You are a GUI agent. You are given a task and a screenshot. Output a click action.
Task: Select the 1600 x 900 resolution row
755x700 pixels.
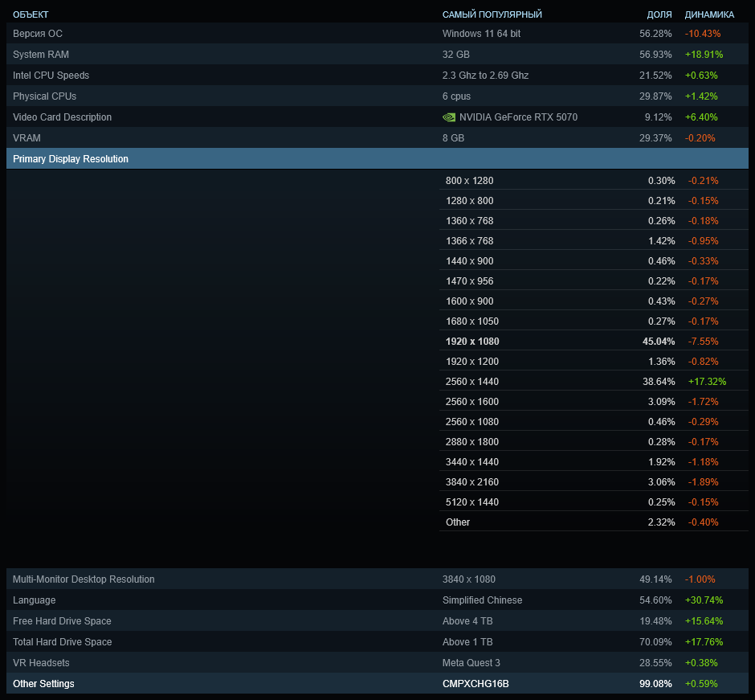pyautogui.click(x=594, y=301)
